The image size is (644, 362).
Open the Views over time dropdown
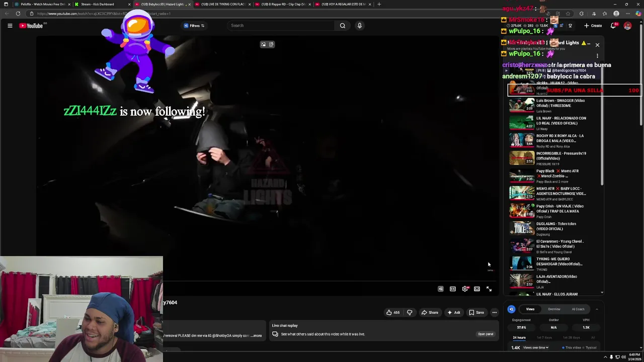tap(536, 347)
